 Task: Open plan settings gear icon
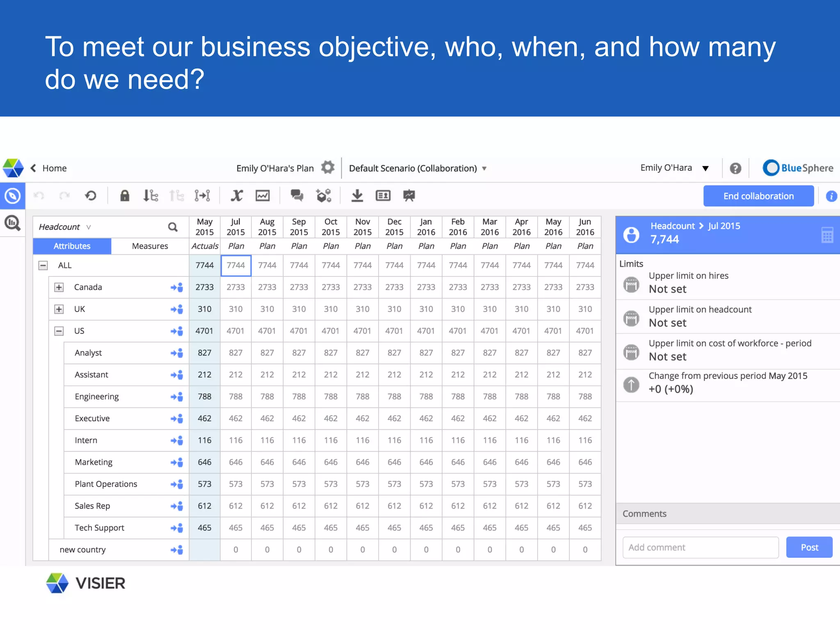coord(328,168)
